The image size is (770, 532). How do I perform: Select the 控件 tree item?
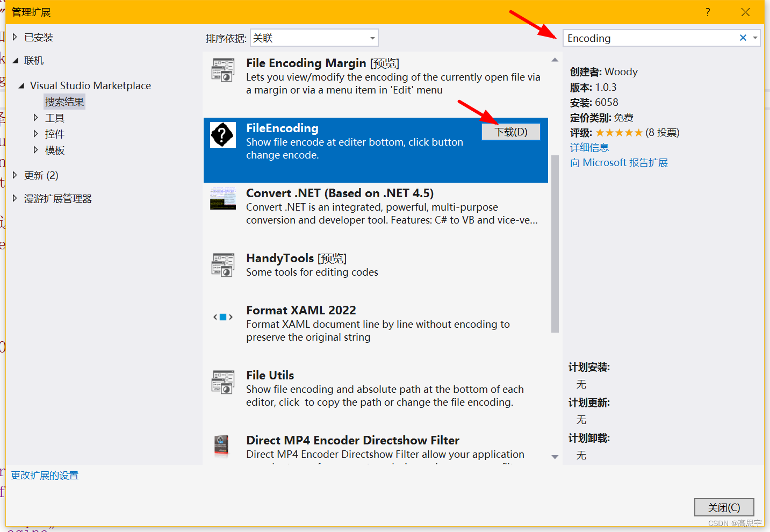[x=55, y=134]
